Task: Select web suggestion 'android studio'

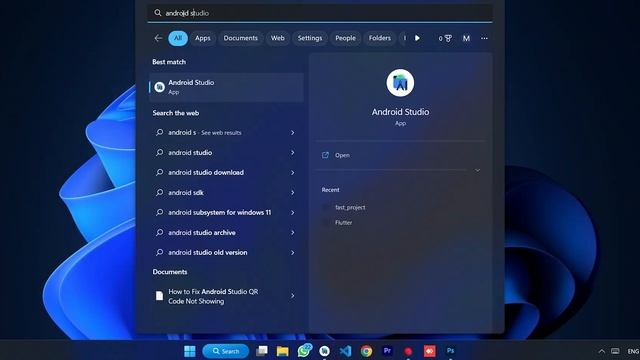Action: 227,153
